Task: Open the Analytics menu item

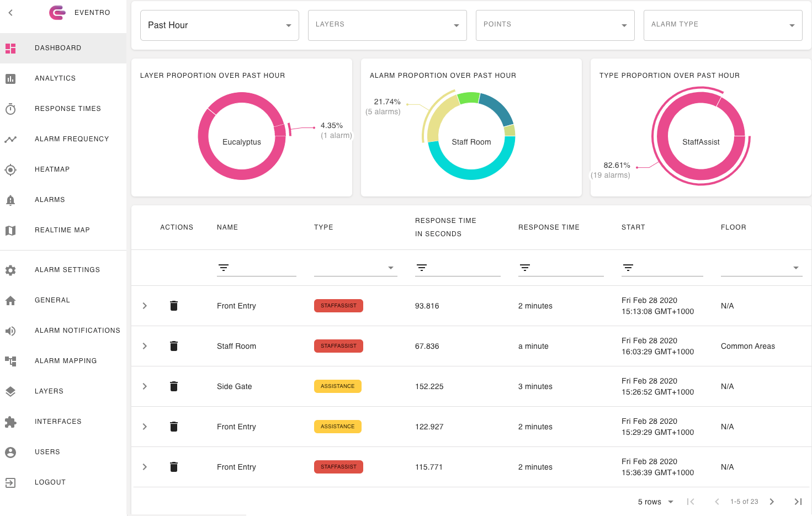Action: pos(63,78)
